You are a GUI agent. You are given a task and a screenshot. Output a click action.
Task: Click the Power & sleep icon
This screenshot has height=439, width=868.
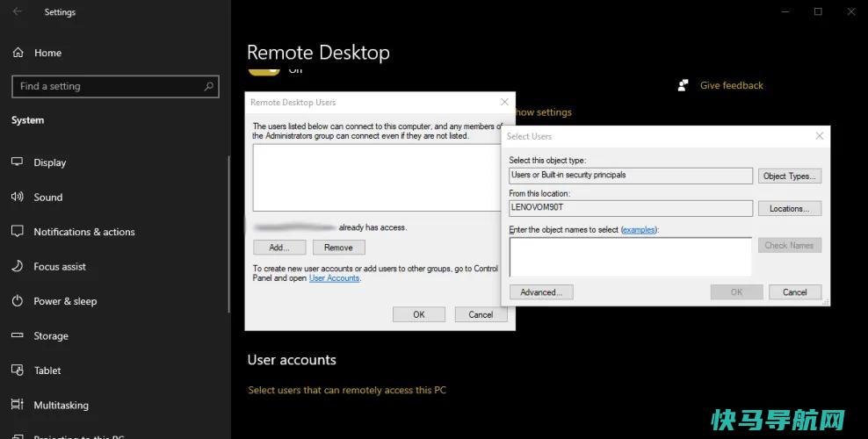point(18,301)
